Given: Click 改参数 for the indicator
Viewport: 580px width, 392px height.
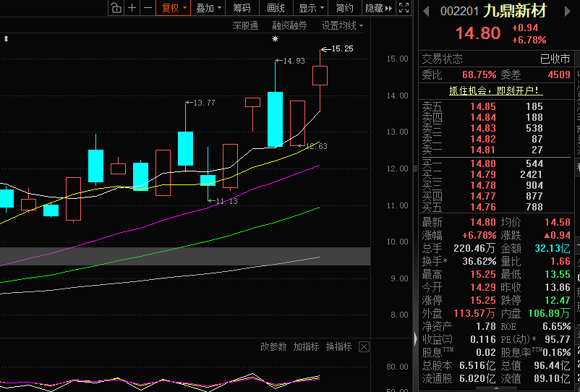Looking at the screenshot, I should [x=273, y=347].
